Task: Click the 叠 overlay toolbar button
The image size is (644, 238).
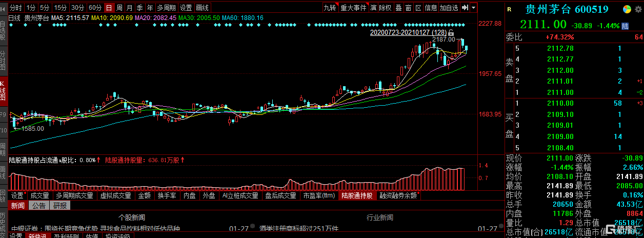Action: [x=398, y=8]
